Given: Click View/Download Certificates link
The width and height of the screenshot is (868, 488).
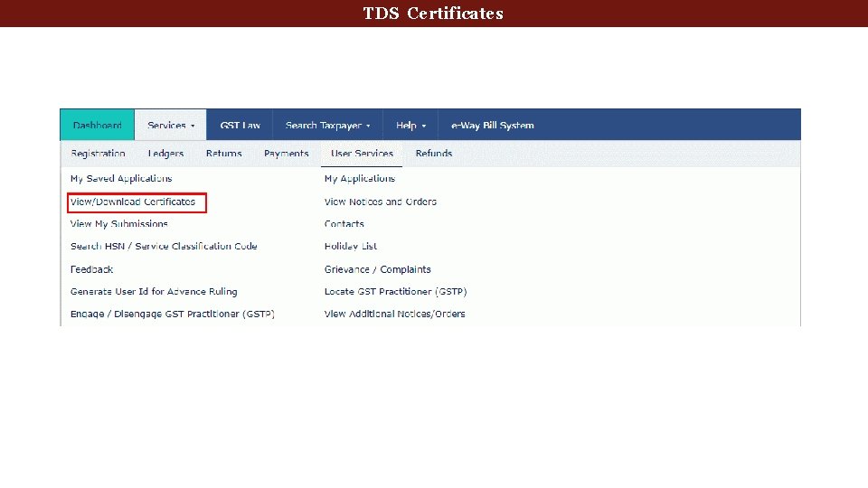Looking at the screenshot, I should click(133, 202).
